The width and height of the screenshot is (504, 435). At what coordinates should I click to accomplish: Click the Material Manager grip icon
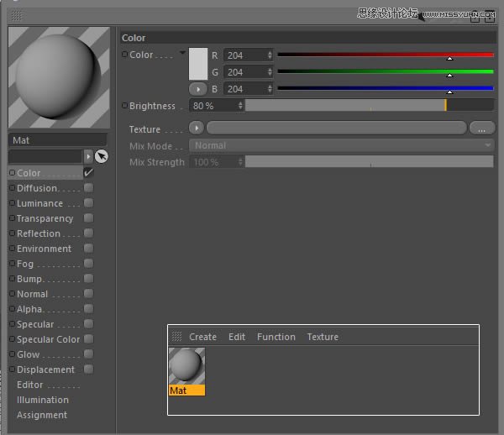click(x=176, y=337)
